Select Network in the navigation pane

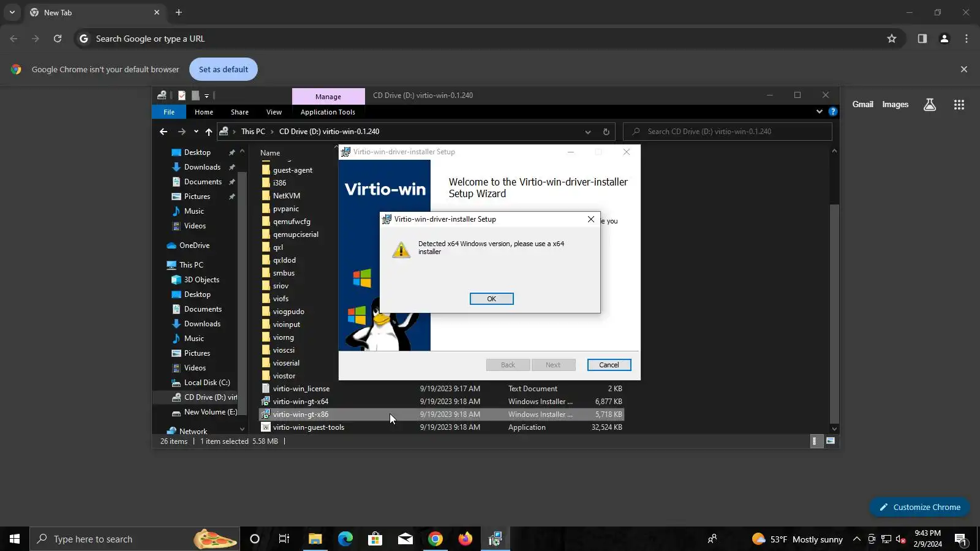(193, 431)
